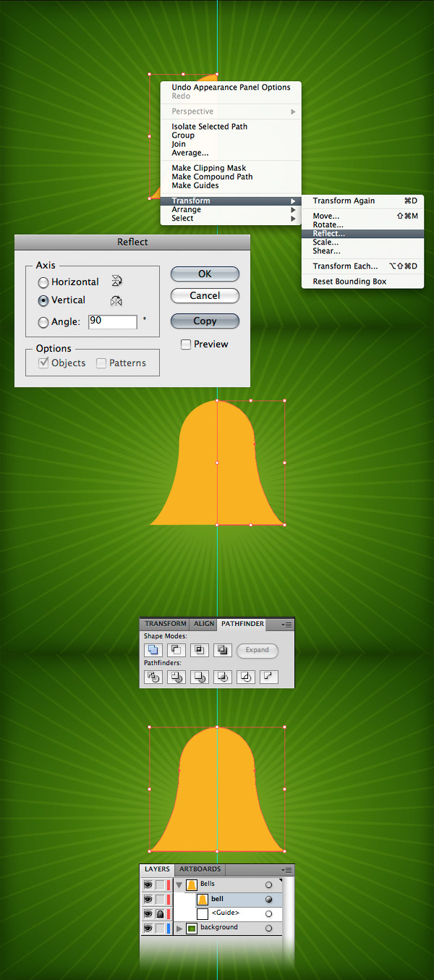Image resolution: width=434 pixels, height=980 pixels.
Task: Click the Minus Back pathfinder icon
Action: 269,677
